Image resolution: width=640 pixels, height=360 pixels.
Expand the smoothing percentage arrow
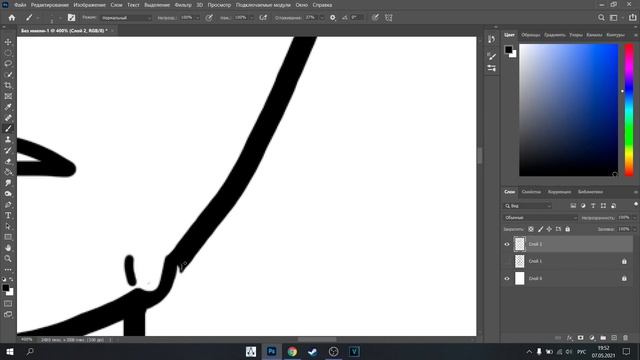[321, 18]
